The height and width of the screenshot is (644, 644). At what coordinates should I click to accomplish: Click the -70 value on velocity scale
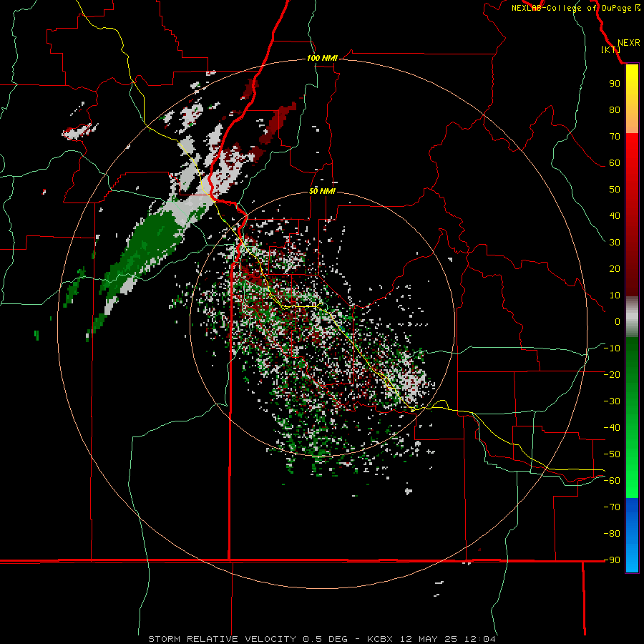tap(612, 507)
